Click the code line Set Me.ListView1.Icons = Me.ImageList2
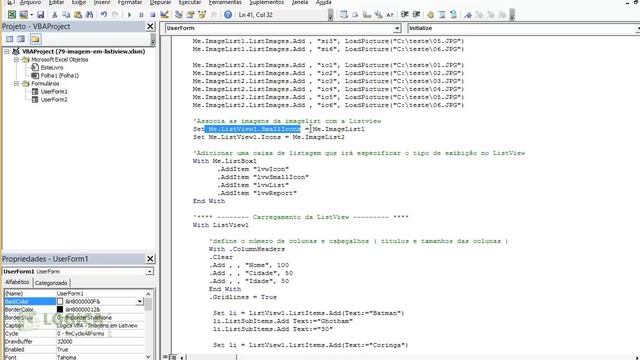 (269, 137)
